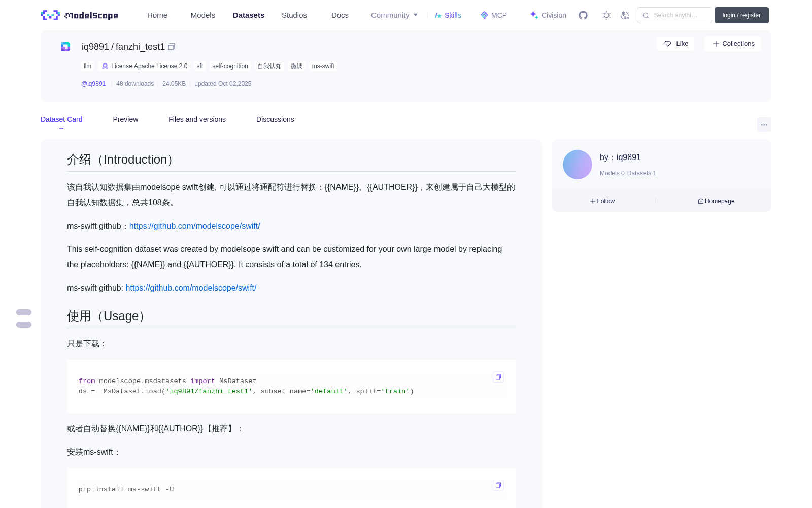Switch language with the translate icon

(x=625, y=15)
